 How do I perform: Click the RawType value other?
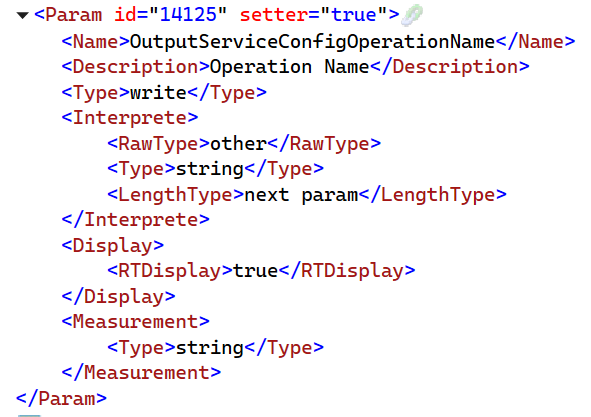tap(239, 144)
